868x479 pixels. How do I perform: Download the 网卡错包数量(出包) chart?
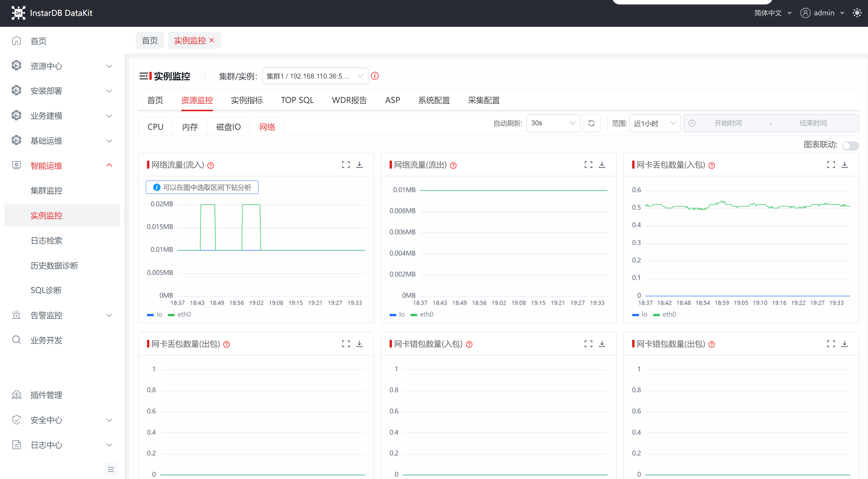point(845,343)
